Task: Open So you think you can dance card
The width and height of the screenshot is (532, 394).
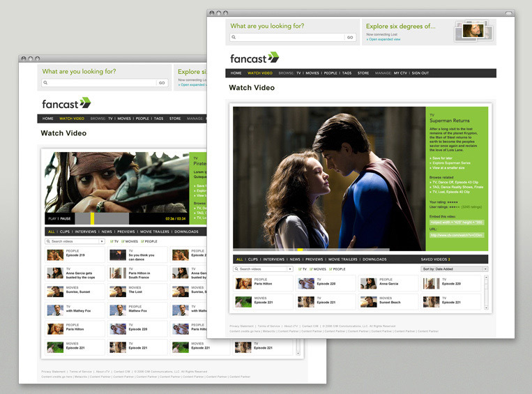Action: pyautogui.click(x=137, y=255)
